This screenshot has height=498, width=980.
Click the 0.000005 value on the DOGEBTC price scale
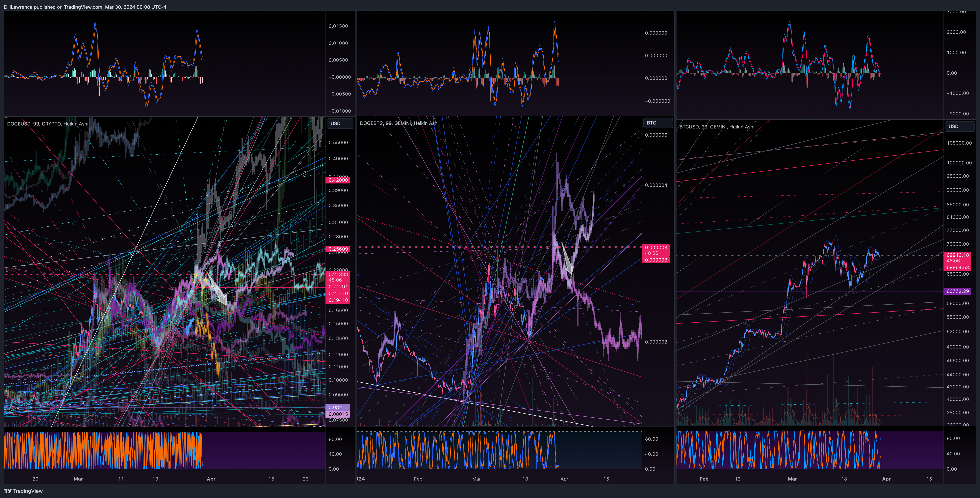656,135
